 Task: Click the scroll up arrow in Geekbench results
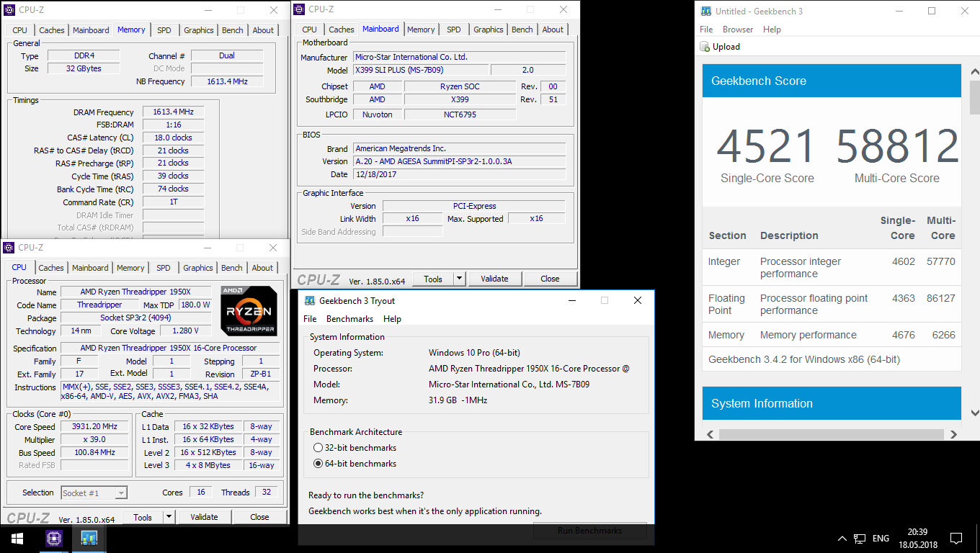(974, 72)
